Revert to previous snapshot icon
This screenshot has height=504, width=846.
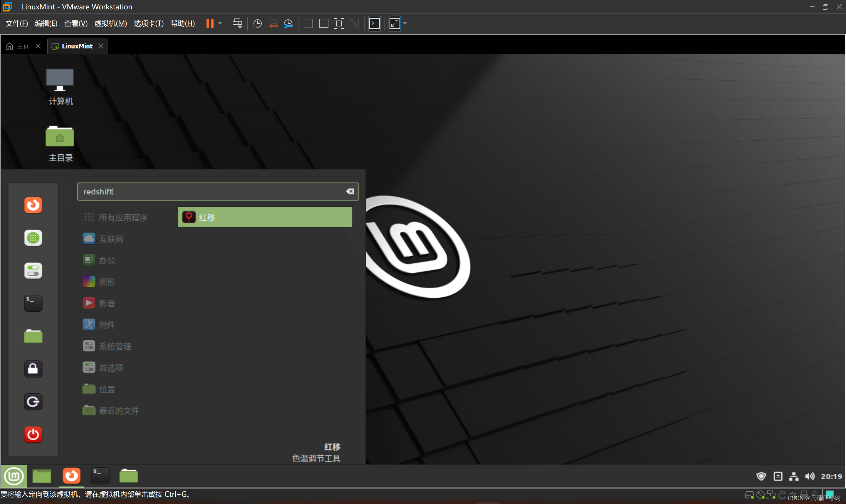273,23
